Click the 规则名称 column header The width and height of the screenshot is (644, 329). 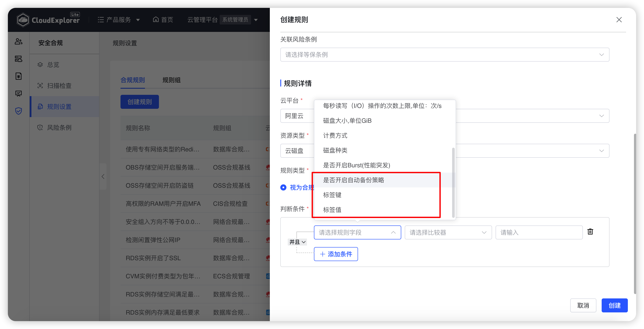pyautogui.click(x=138, y=128)
